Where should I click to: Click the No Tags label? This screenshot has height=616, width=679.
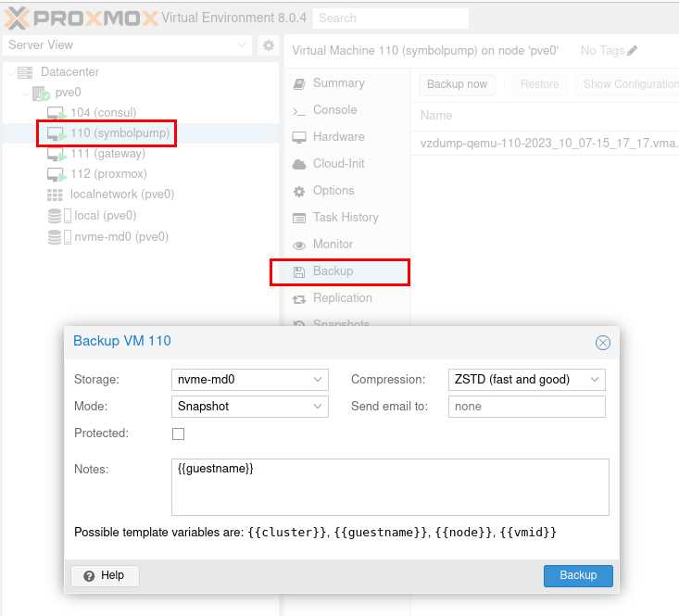(x=602, y=51)
